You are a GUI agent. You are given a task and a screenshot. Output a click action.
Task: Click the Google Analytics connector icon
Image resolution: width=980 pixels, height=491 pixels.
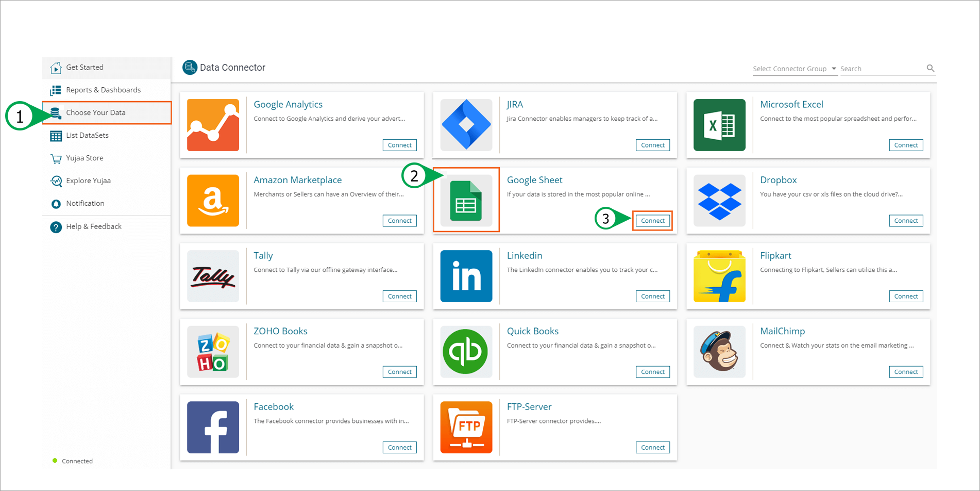(x=213, y=125)
